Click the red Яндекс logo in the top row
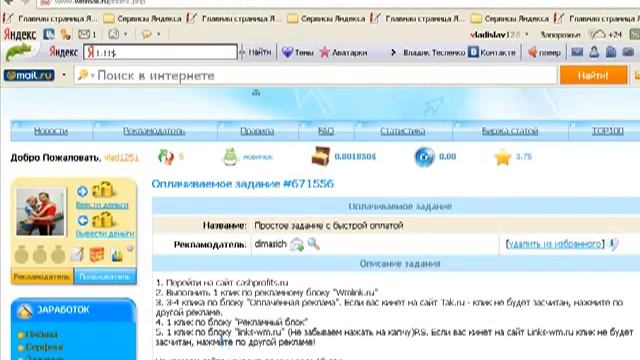640x360 pixels. (x=20, y=35)
